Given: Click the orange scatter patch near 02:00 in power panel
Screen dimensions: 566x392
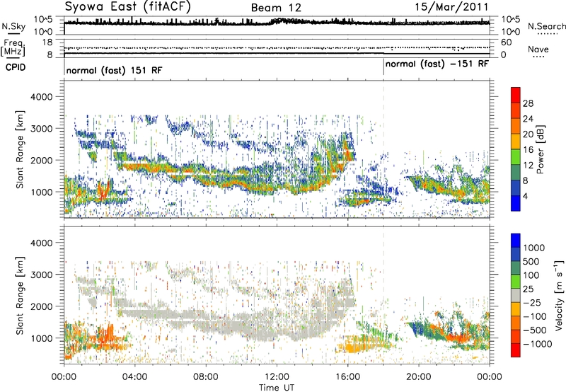Looking at the screenshot, I should (x=103, y=190).
